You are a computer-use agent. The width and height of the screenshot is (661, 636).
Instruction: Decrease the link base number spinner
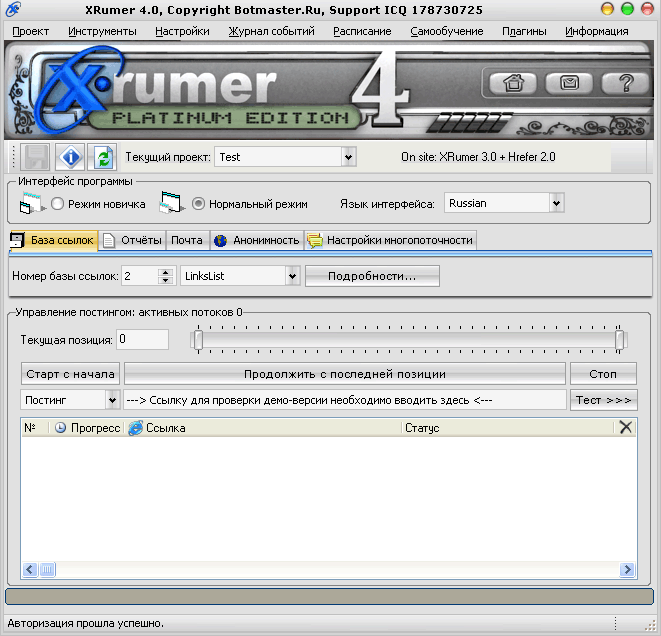(166, 280)
